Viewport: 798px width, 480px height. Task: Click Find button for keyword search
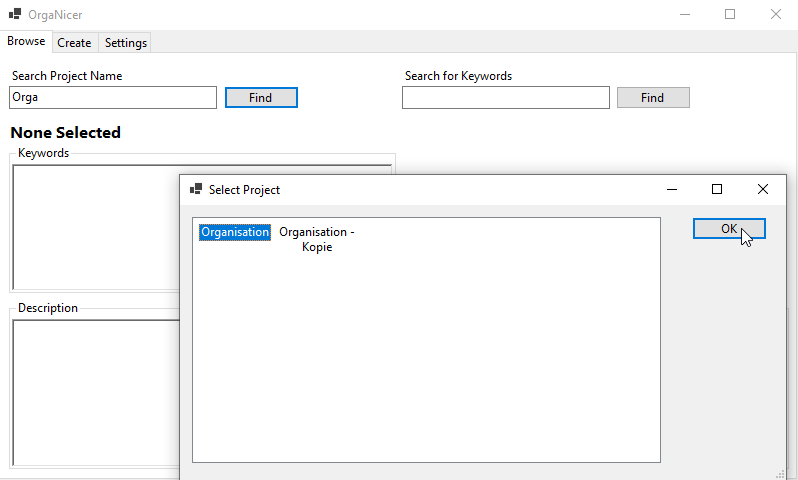coord(653,98)
